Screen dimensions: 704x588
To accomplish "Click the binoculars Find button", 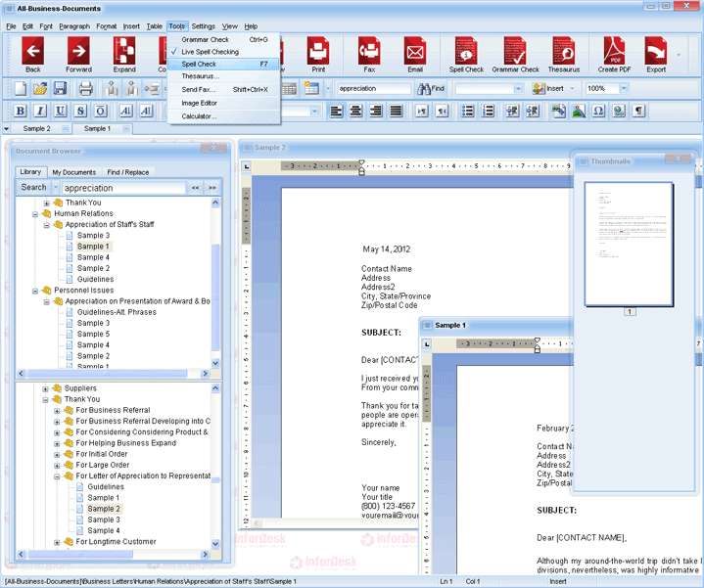I will tap(431, 89).
